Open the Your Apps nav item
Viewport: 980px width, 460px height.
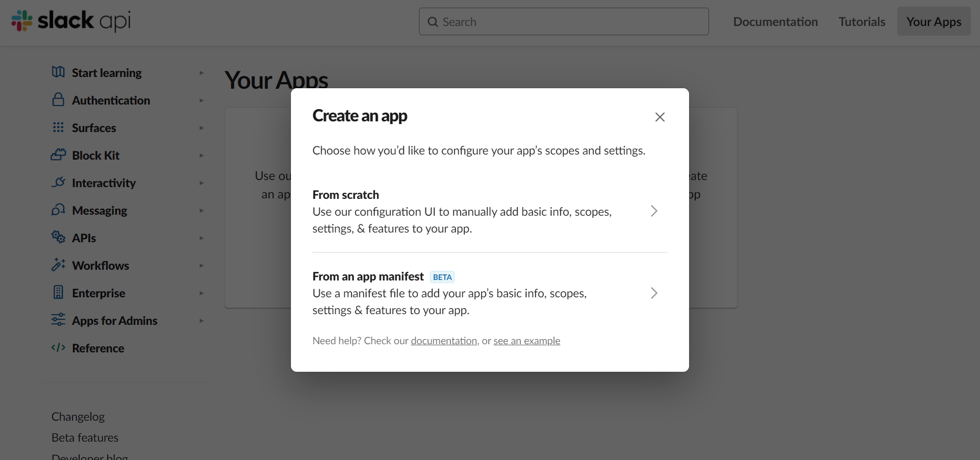[934, 21]
